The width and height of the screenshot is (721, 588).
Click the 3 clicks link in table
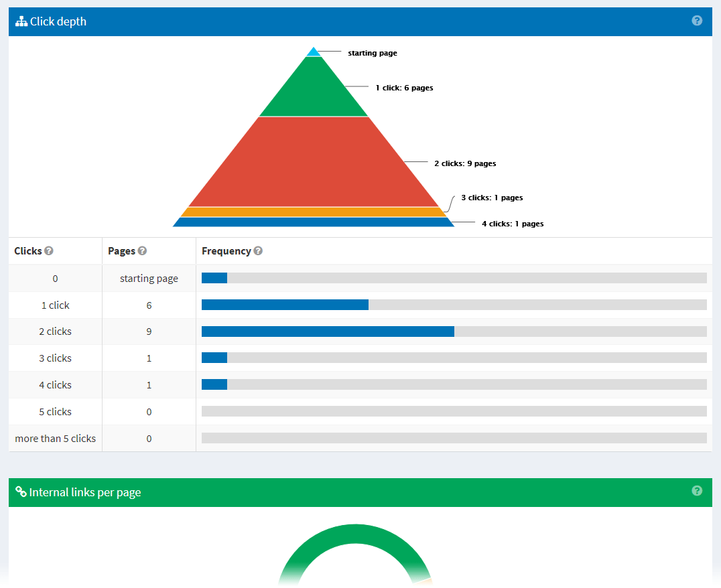[55, 358]
